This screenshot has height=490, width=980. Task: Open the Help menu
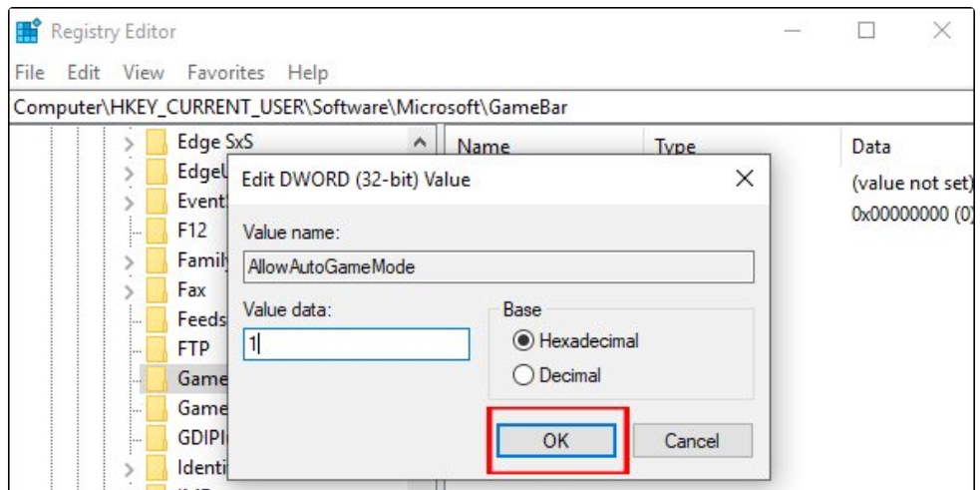pos(308,73)
